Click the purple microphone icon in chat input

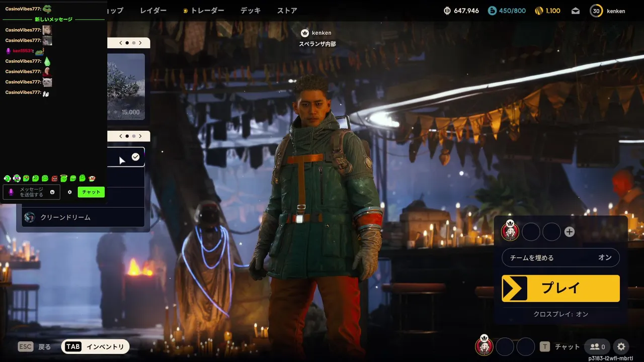(11, 192)
